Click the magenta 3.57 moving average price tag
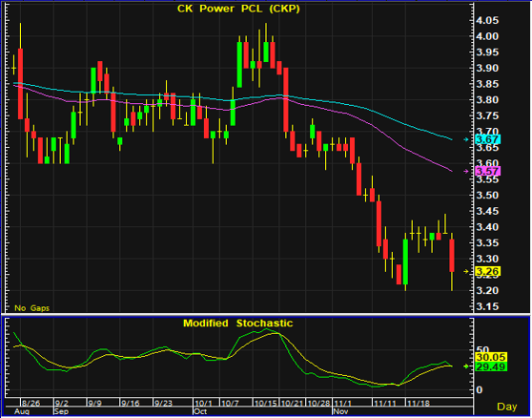 click(x=488, y=171)
